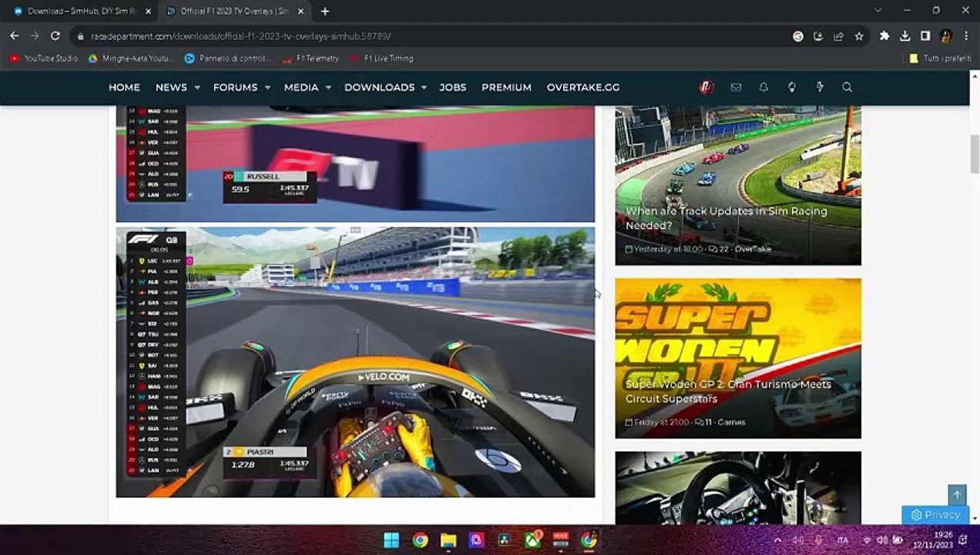Viewport: 980px width, 555px height.
Task: Toggle Chrome side panel icon
Action: coord(925,36)
